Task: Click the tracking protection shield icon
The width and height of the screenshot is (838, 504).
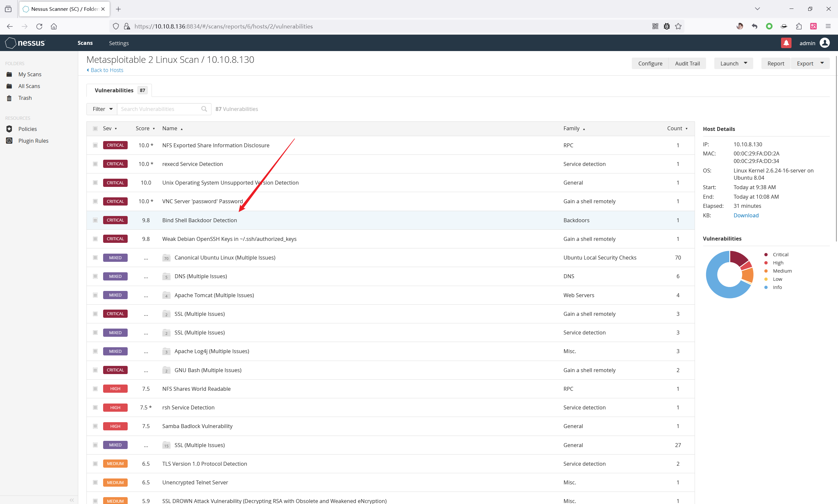Action: pyautogui.click(x=116, y=27)
